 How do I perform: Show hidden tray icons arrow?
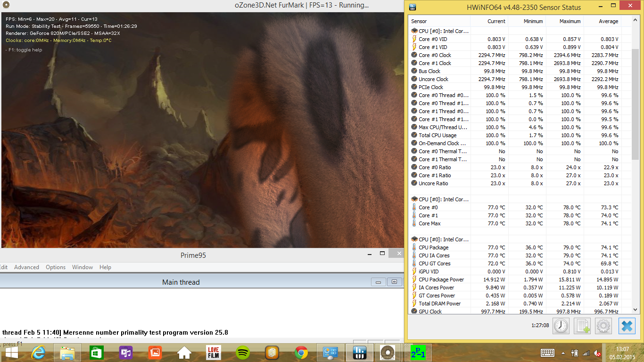pyautogui.click(x=563, y=353)
